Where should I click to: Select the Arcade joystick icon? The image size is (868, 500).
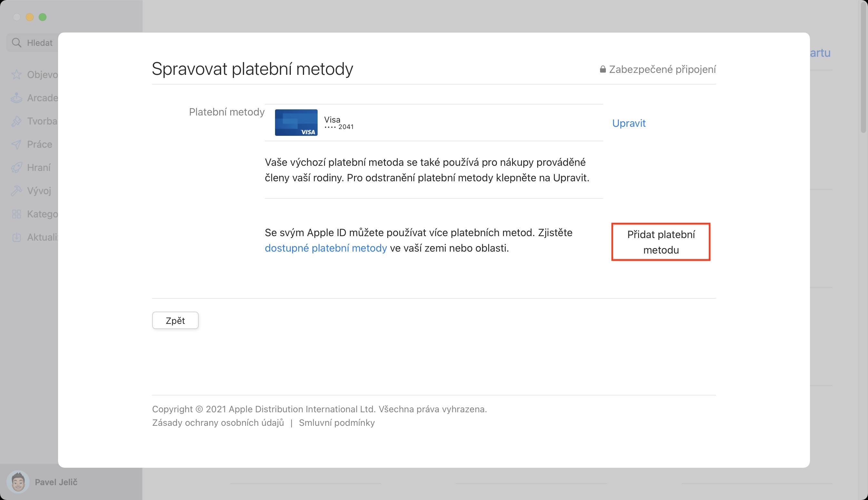(16, 98)
